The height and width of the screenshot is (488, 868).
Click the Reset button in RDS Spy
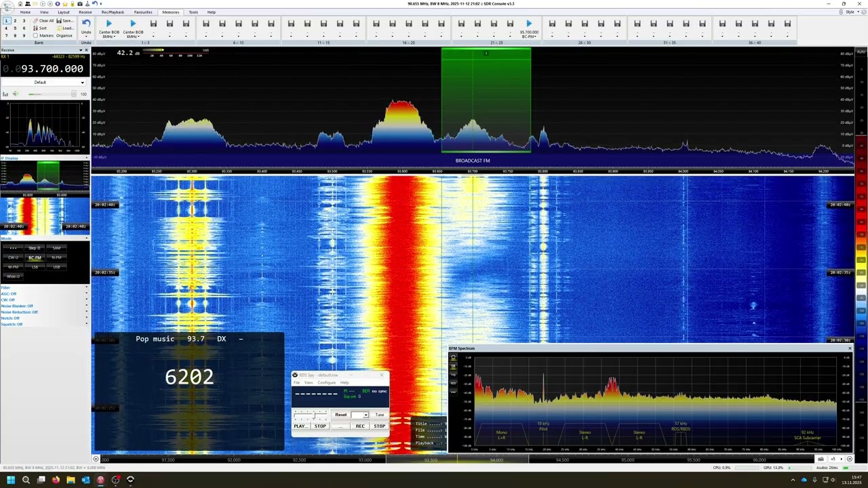click(341, 415)
